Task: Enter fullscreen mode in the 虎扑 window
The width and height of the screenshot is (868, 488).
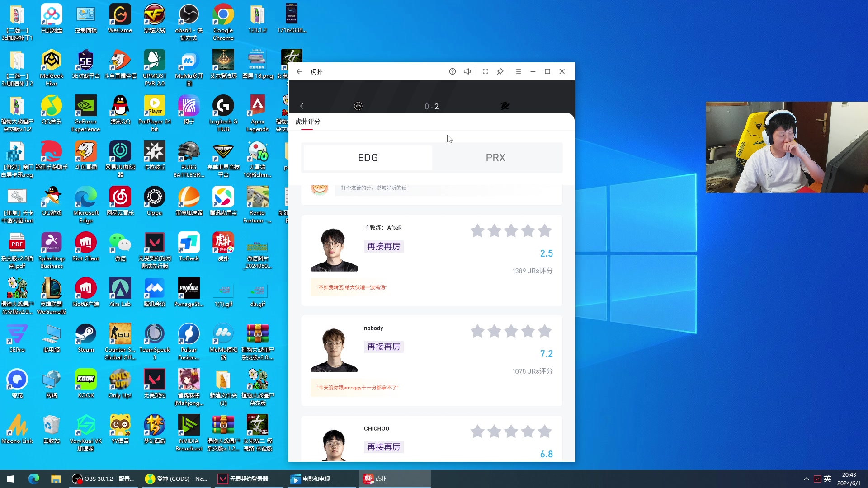Action: point(486,71)
